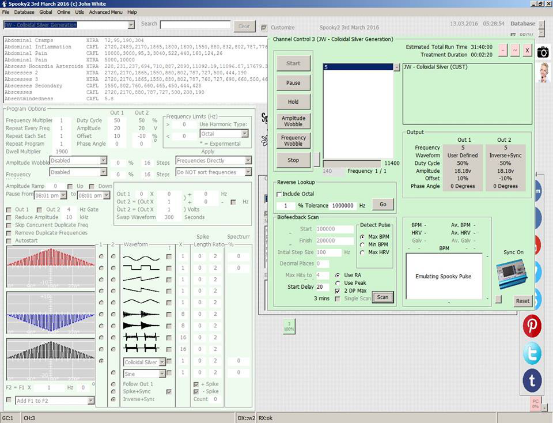Viewport: 553px width, 423px height.
Task: Click the pink PC 0% indicator
Action: 535,404
